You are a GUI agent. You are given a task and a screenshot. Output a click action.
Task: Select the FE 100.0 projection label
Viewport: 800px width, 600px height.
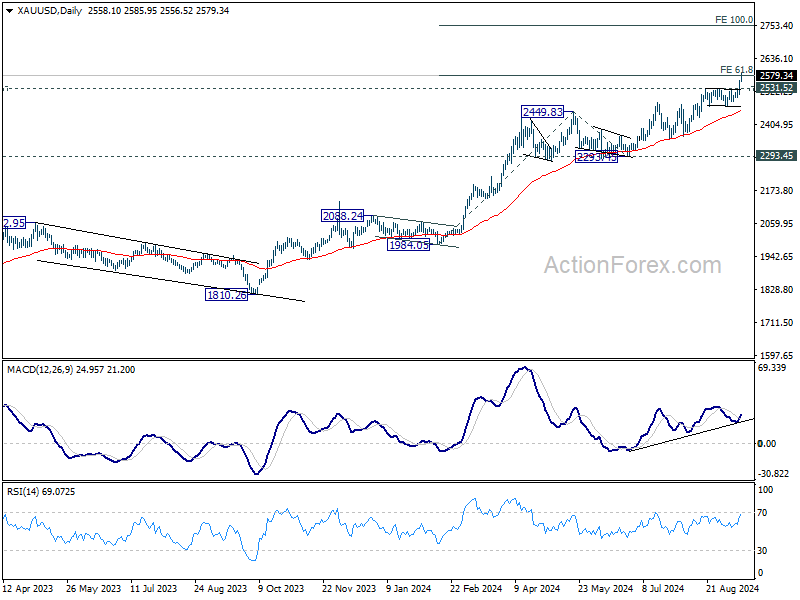click(x=733, y=19)
